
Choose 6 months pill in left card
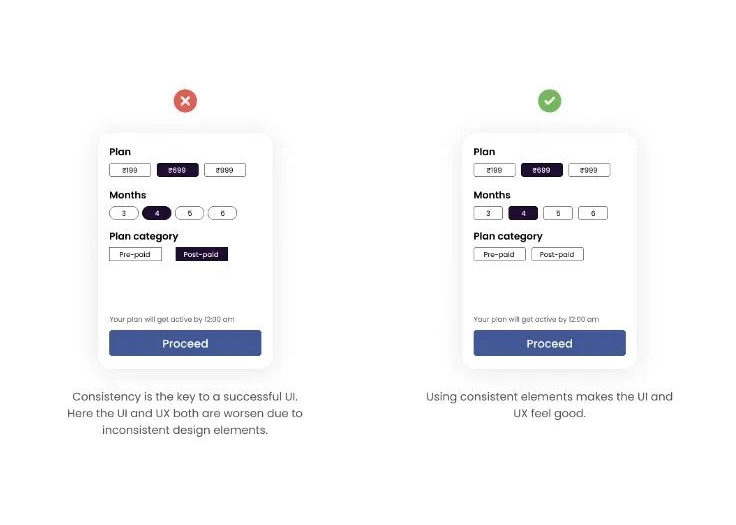(222, 213)
